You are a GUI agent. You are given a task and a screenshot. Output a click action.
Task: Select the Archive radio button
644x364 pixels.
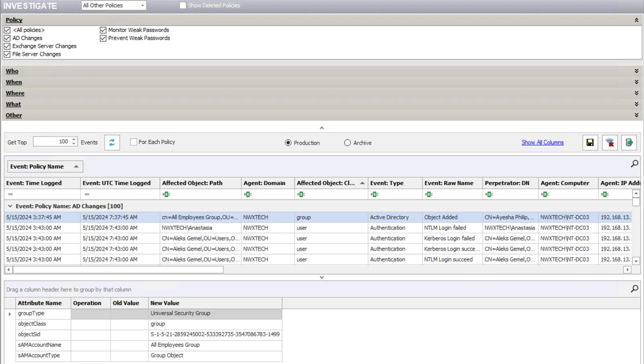[x=348, y=143]
